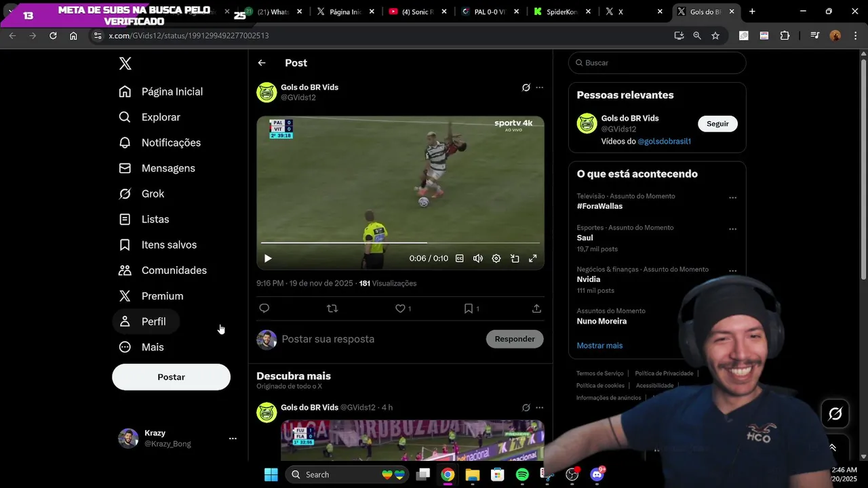868x488 pixels.
Task: Open Explorar in sidebar
Action: (150, 117)
